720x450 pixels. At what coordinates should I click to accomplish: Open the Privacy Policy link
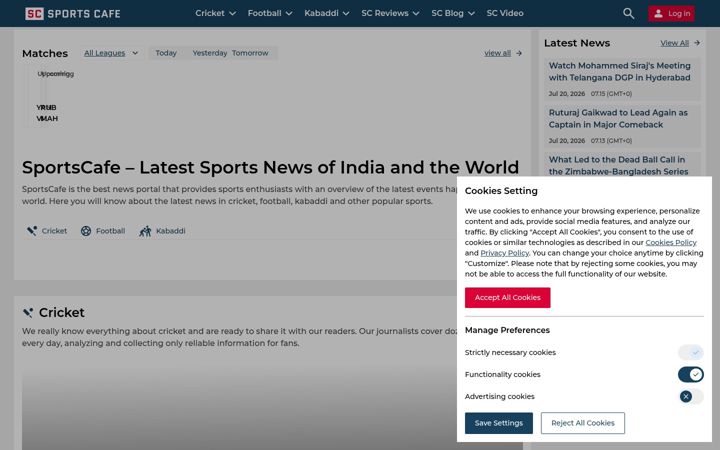pyautogui.click(x=505, y=253)
